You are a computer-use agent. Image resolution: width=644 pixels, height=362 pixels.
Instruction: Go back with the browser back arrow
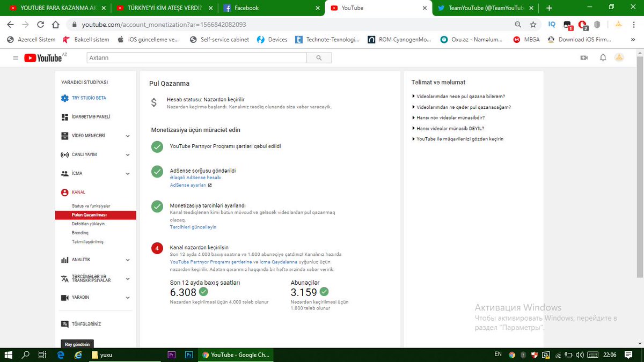pos(10,25)
